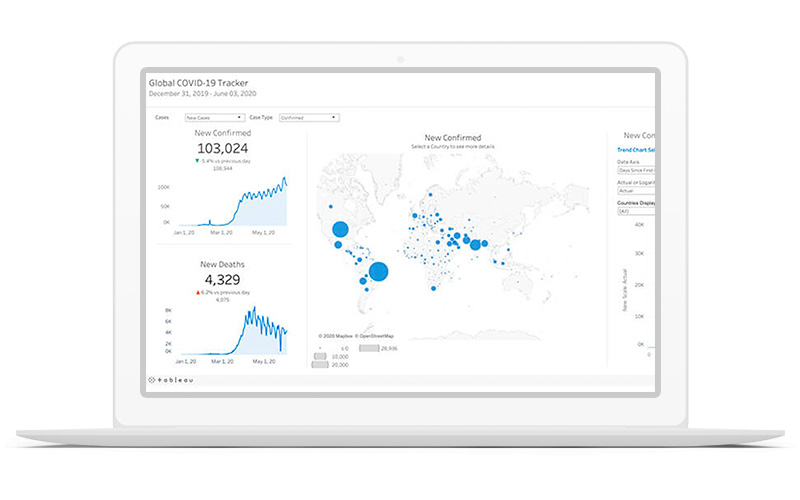Select the large bubble over the United States
Image resolution: width=800 pixels, height=500 pixels.
point(340,230)
